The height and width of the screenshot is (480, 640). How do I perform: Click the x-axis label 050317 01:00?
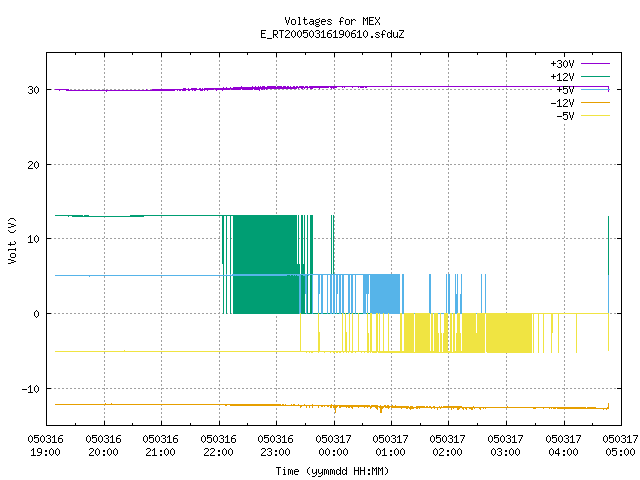(391, 445)
